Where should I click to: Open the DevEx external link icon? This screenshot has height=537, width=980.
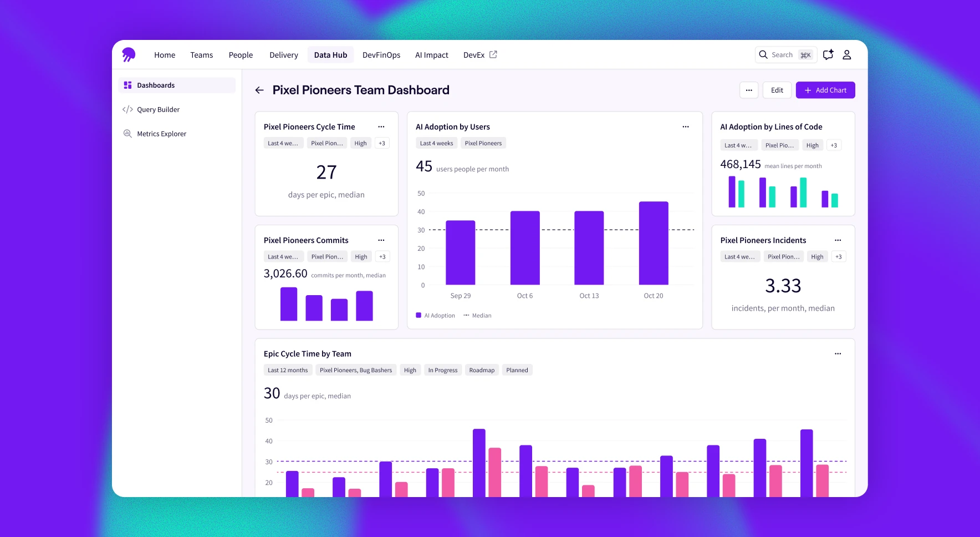click(493, 54)
